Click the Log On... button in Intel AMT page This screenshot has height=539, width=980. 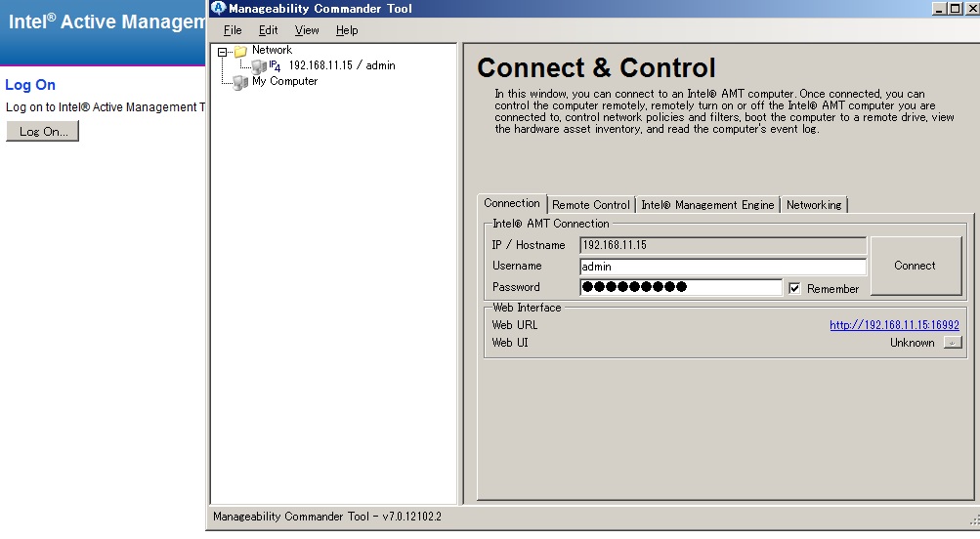coord(42,131)
